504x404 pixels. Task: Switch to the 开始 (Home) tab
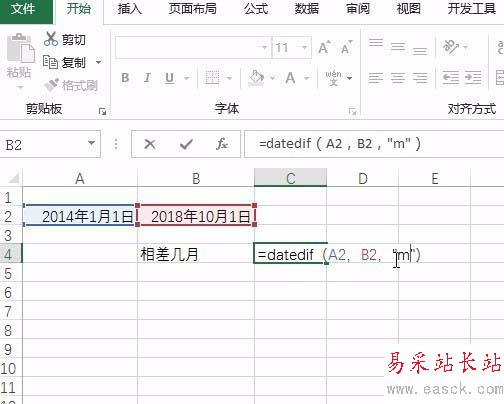click(x=78, y=9)
